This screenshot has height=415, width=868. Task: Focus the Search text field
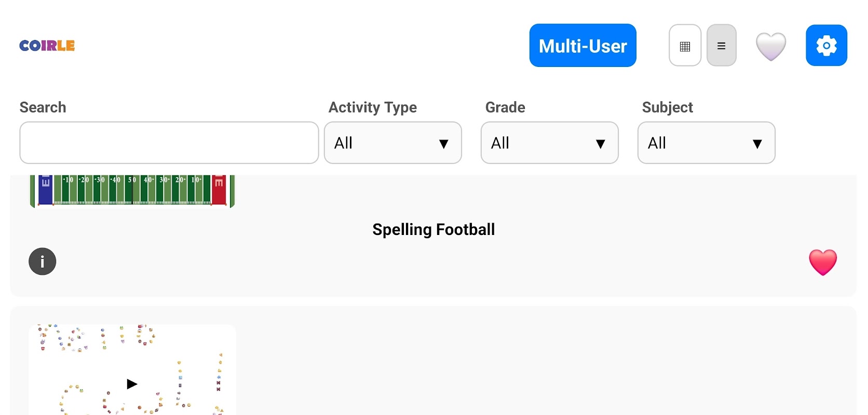(169, 143)
